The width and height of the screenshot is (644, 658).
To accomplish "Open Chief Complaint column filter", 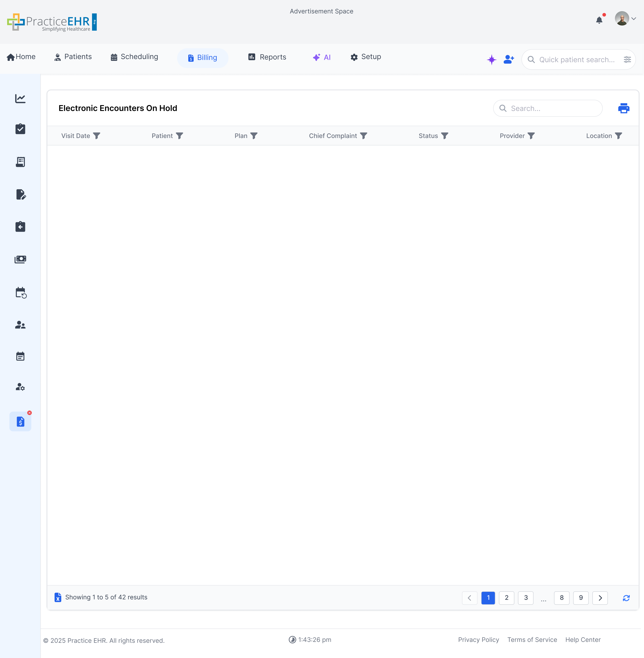I will tap(364, 136).
